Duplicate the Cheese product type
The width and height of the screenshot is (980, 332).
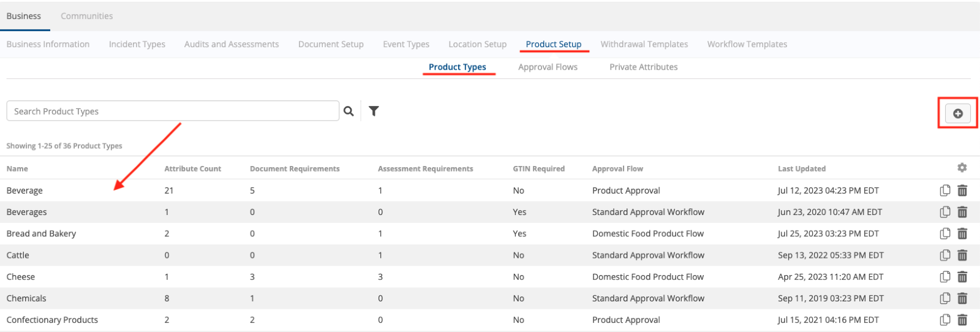[x=945, y=277]
